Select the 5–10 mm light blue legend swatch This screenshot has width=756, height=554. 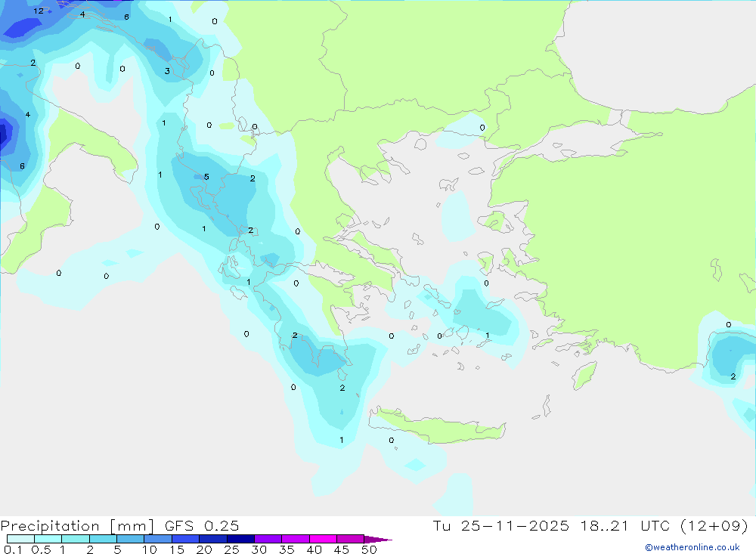131,539
